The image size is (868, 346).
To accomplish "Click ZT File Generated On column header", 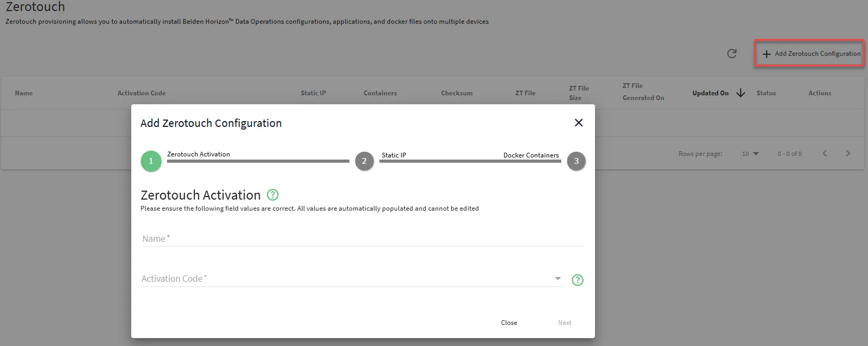I will click(x=643, y=92).
